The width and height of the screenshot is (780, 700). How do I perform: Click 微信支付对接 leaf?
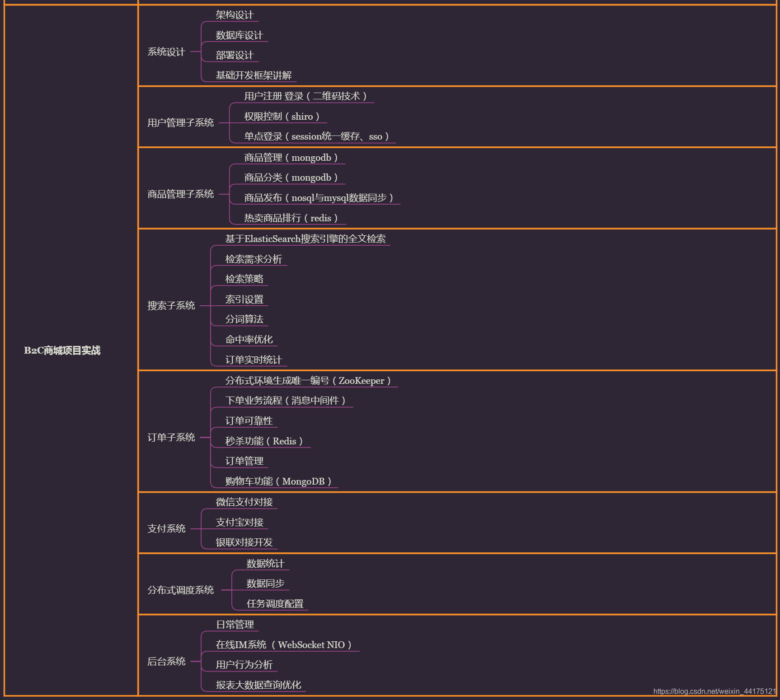click(x=244, y=502)
